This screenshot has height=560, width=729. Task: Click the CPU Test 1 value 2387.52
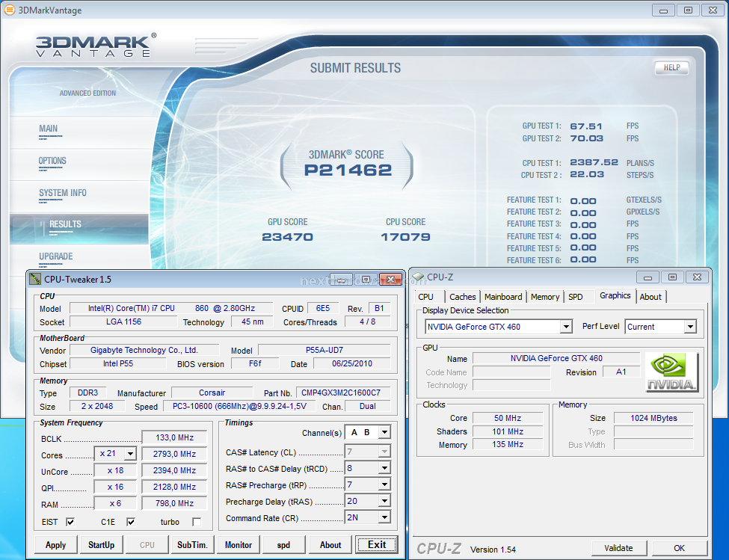[594, 162]
